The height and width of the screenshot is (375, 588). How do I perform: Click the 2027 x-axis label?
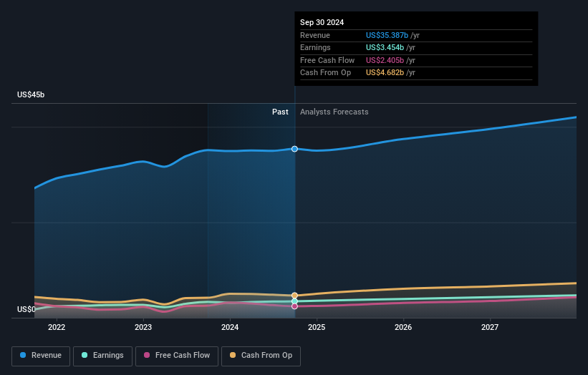[x=490, y=328]
